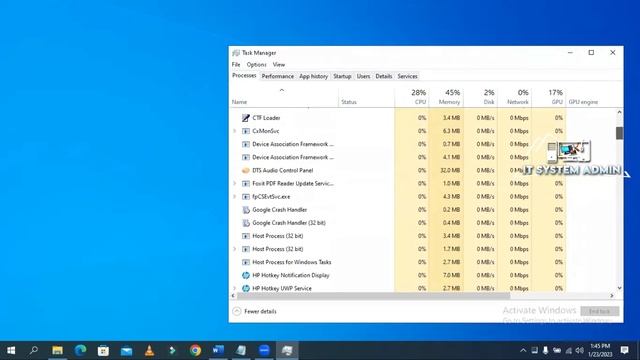
Task: Click the fpCSEvtSvc.exe process icon
Action: click(x=246, y=197)
